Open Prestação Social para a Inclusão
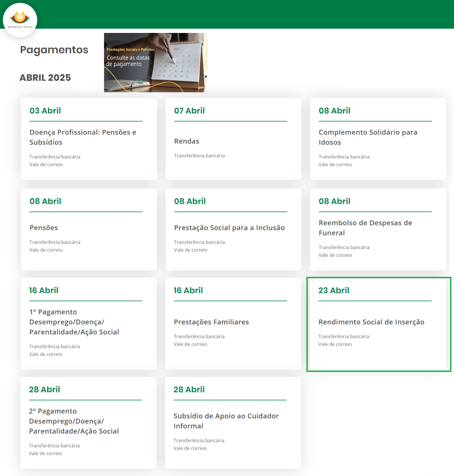 pyautogui.click(x=229, y=228)
